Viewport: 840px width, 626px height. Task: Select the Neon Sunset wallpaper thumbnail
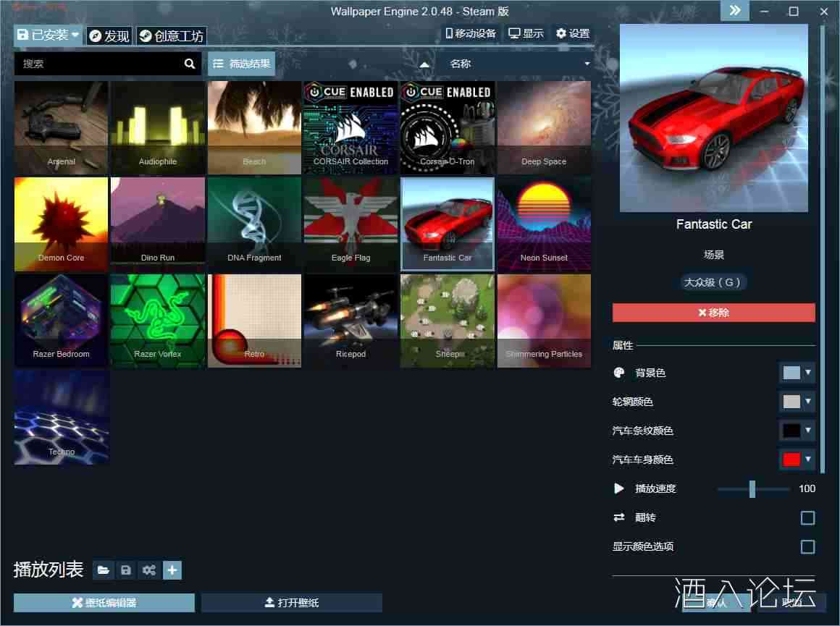click(x=544, y=224)
